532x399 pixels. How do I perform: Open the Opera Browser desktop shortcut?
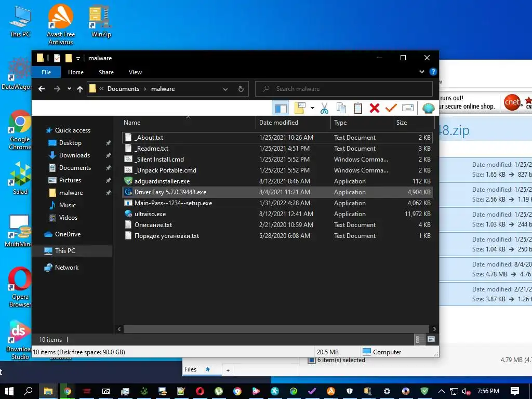tap(20, 287)
